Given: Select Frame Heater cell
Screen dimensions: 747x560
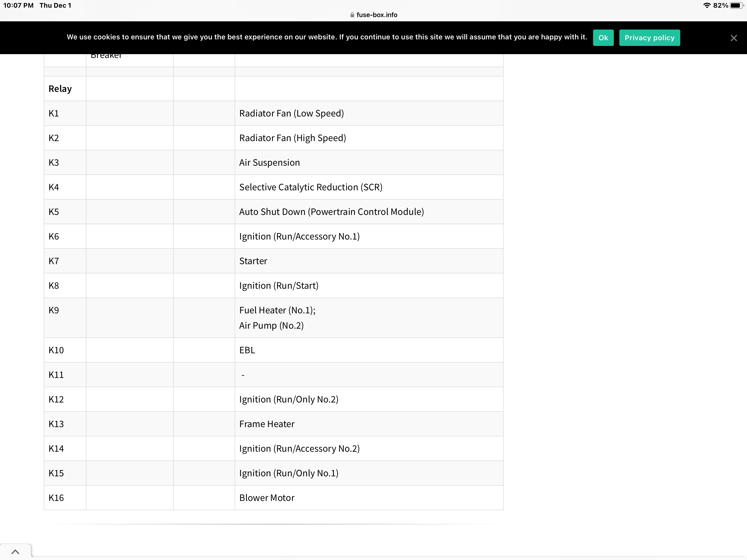Looking at the screenshot, I should 266,424.
